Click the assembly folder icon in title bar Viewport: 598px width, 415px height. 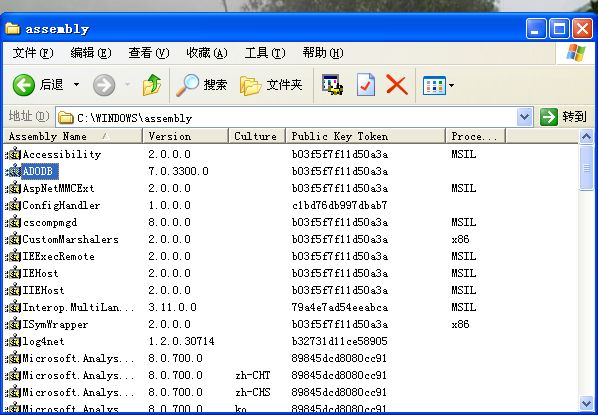13,28
